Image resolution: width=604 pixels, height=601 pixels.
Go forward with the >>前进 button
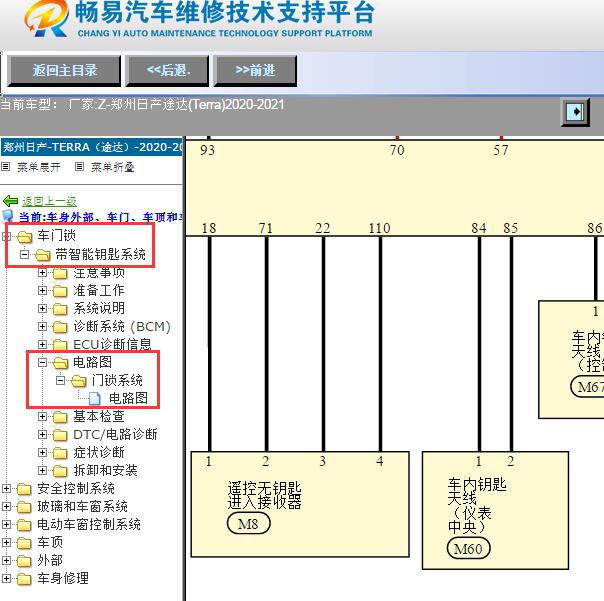(255, 71)
